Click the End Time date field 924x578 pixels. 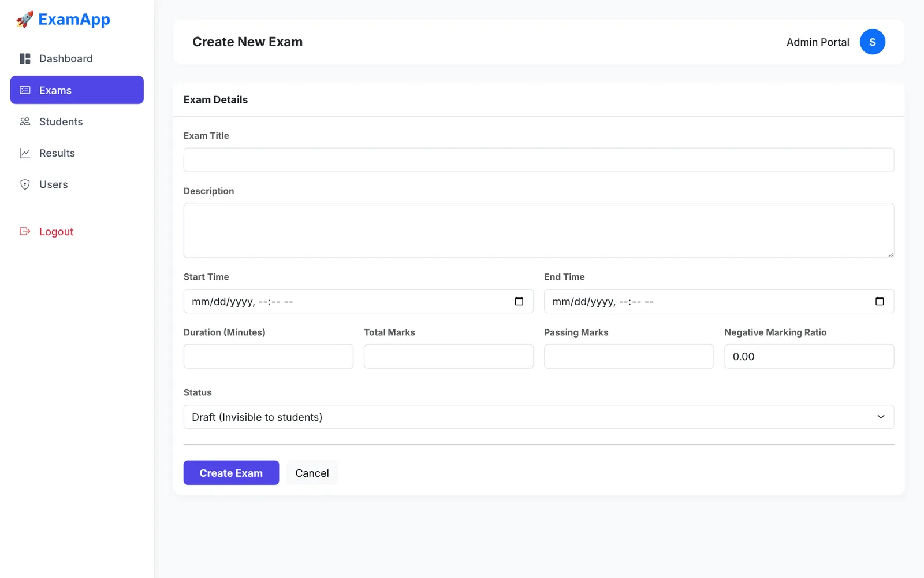pyautogui.click(x=719, y=301)
